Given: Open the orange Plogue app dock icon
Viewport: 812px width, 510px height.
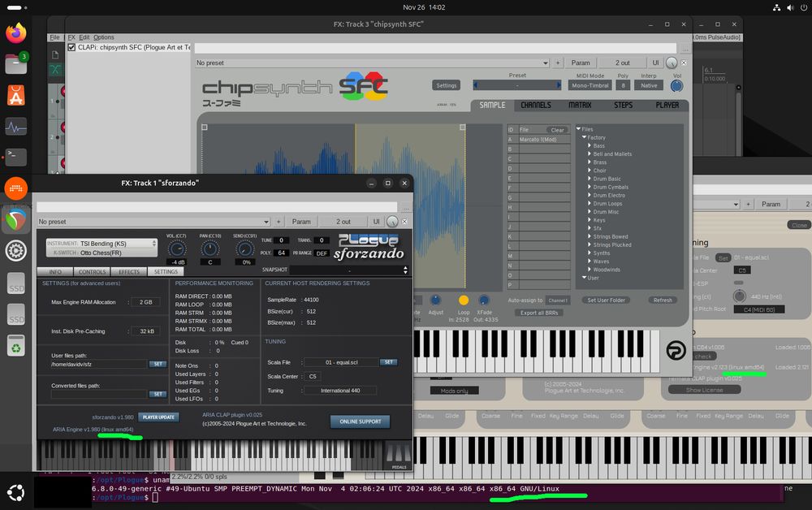Looking at the screenshot, I should 16,188.
